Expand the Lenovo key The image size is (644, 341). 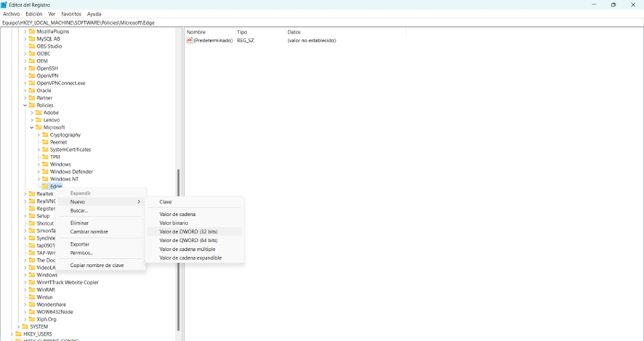pyautogui.click(x=32, y=120)
